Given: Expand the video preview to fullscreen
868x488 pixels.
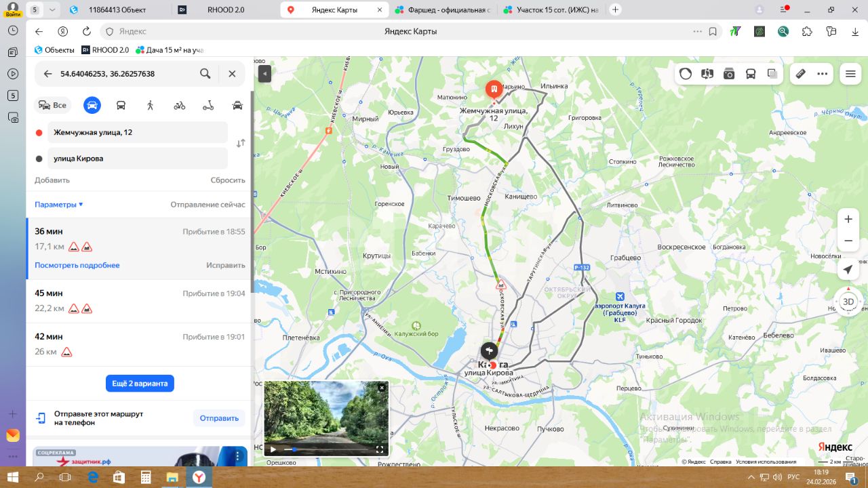Looking at the screenshot, I should pos(380,449).
